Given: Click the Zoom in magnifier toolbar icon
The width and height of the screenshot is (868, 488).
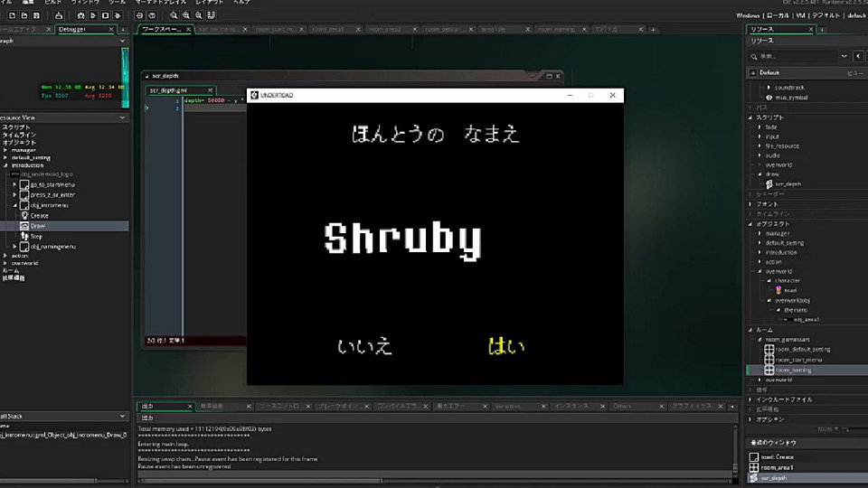Looking at the screenshot, I should [x=186, y=15].
